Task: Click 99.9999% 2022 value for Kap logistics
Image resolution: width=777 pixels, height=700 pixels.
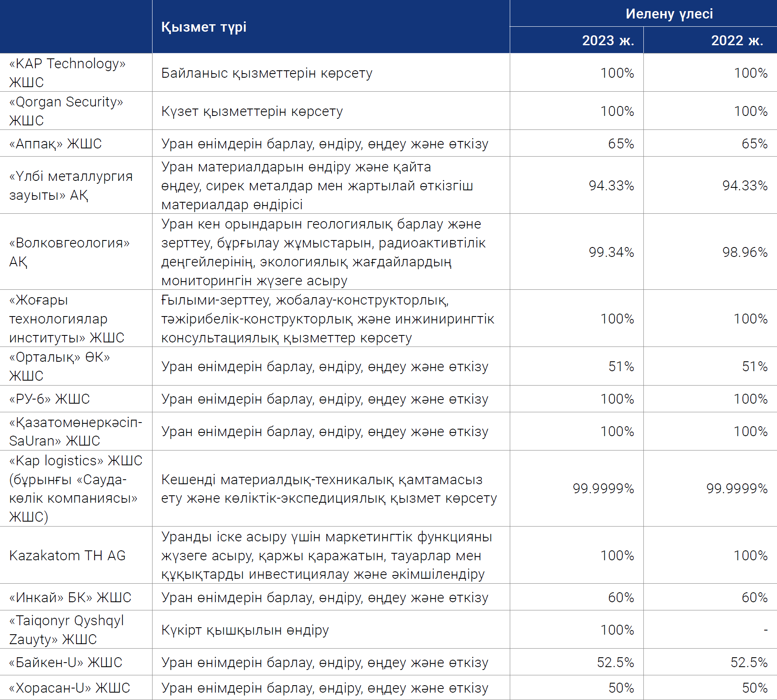Action: click(737, 488)
